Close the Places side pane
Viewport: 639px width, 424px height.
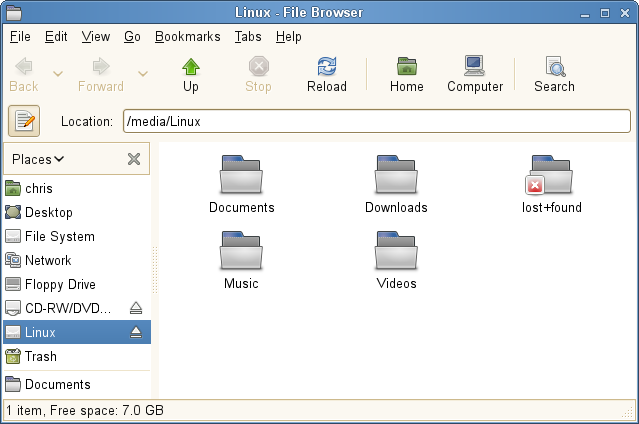click(x=134, y=159)
